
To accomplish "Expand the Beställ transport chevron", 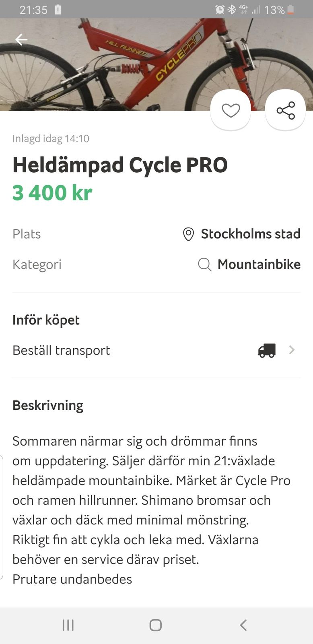I will tap(292, 350).
